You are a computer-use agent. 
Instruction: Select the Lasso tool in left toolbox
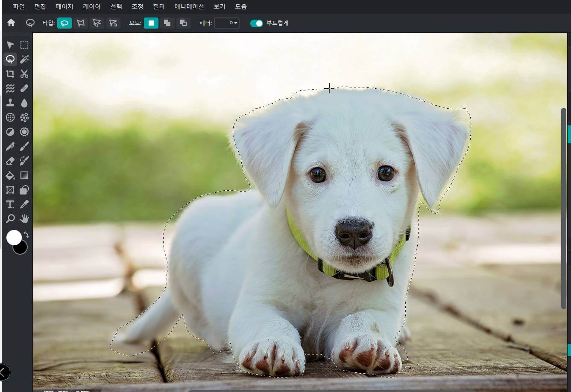[10, 59]
